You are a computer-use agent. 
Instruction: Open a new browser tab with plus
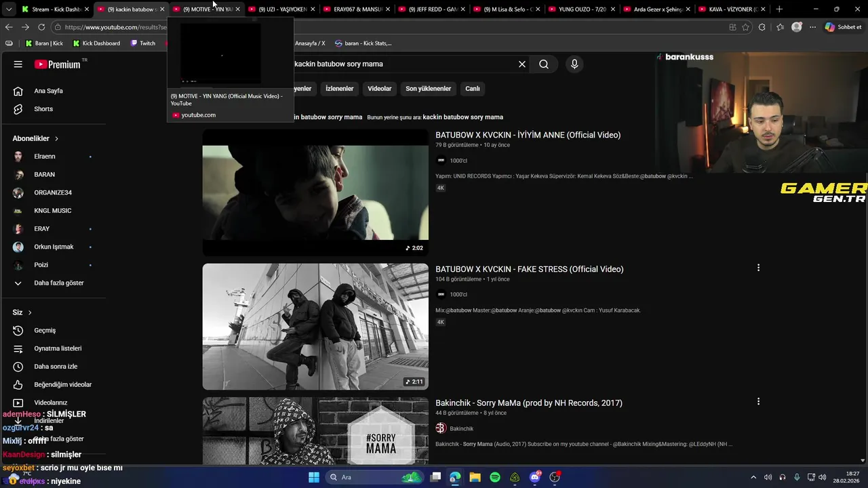coord(779,9)
